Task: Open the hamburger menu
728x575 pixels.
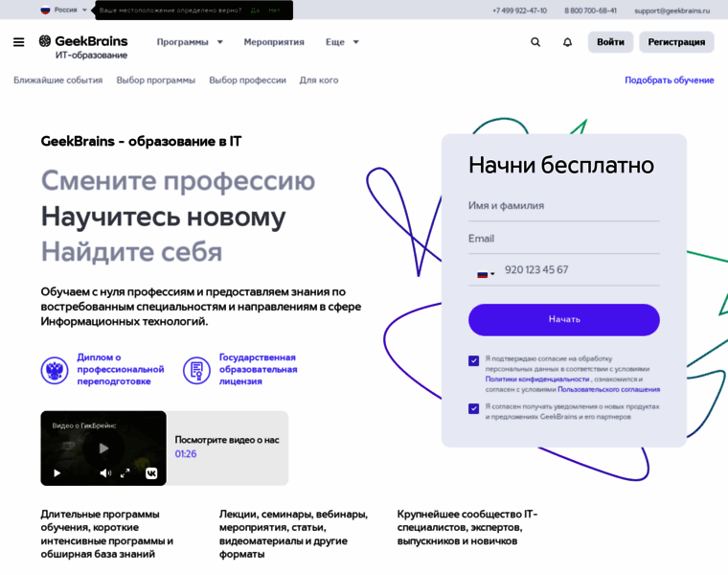Action: tap(19, 42)
